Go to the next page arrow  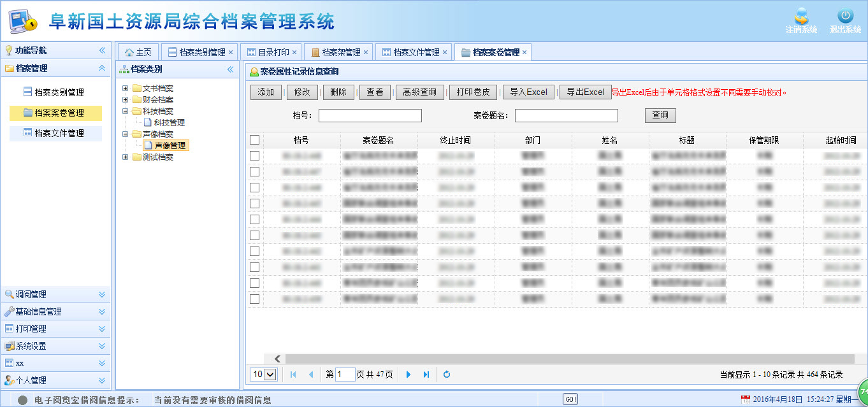[x=409, y=375]
